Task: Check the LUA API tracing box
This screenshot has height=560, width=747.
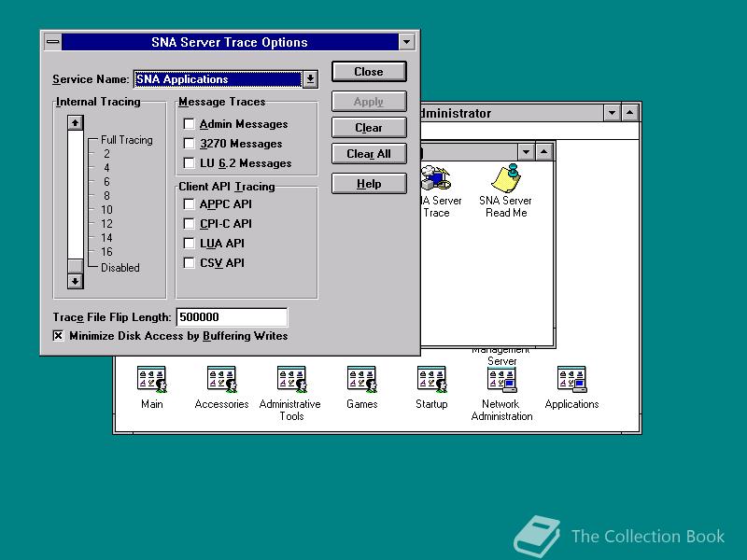Action: [x=190, y=244]
